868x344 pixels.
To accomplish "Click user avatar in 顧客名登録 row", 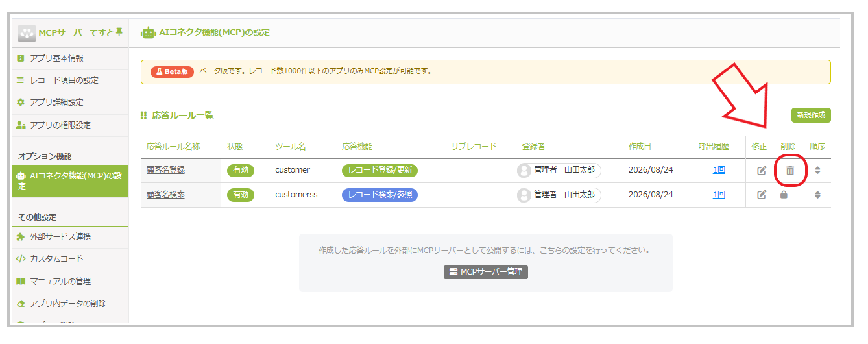I will [524, 171].
